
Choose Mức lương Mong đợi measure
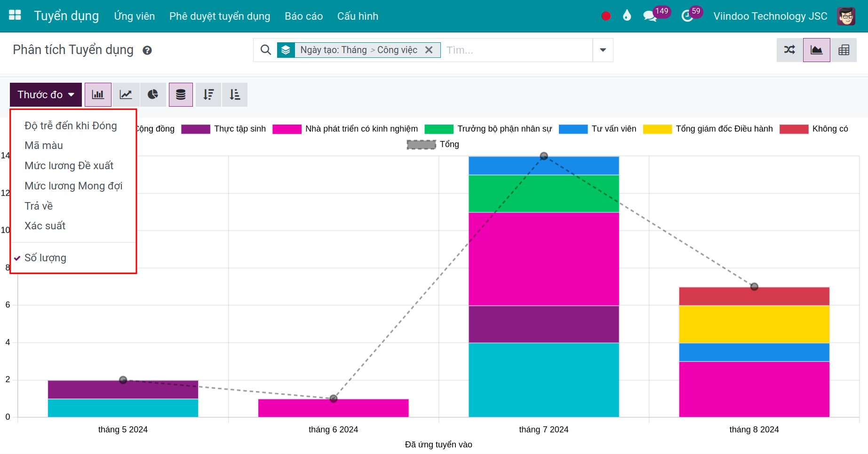click(73, 186)
